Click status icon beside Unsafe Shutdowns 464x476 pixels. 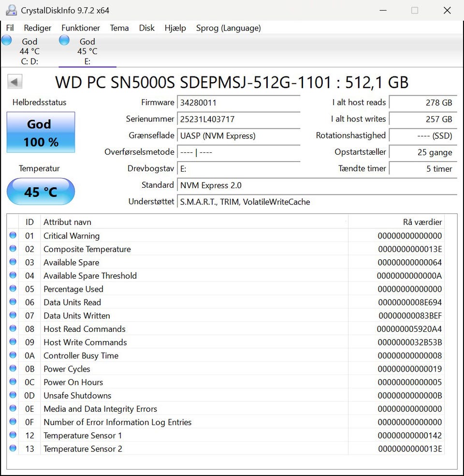pyautogui.click(x=13, y=395)
